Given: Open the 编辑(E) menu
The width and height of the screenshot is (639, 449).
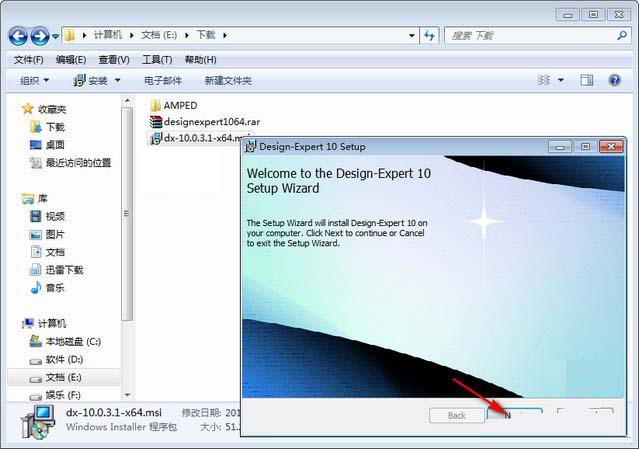Looking at the screenshot, I should point(71,60).
